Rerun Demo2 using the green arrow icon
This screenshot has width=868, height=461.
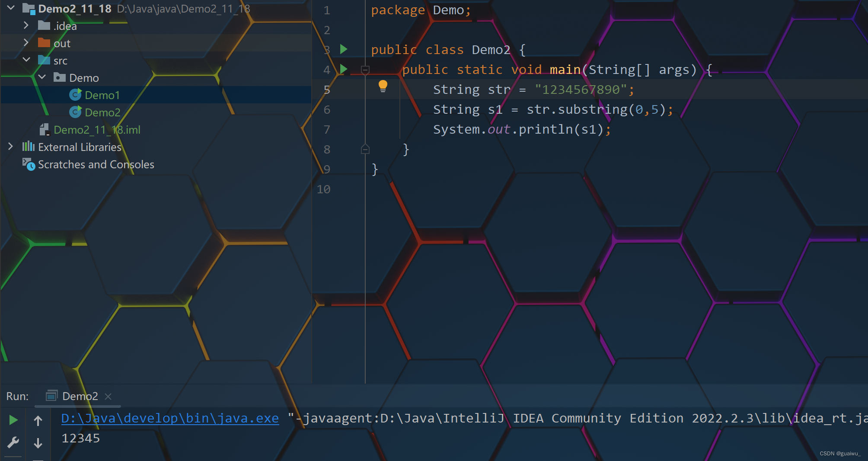coord(13,419)
